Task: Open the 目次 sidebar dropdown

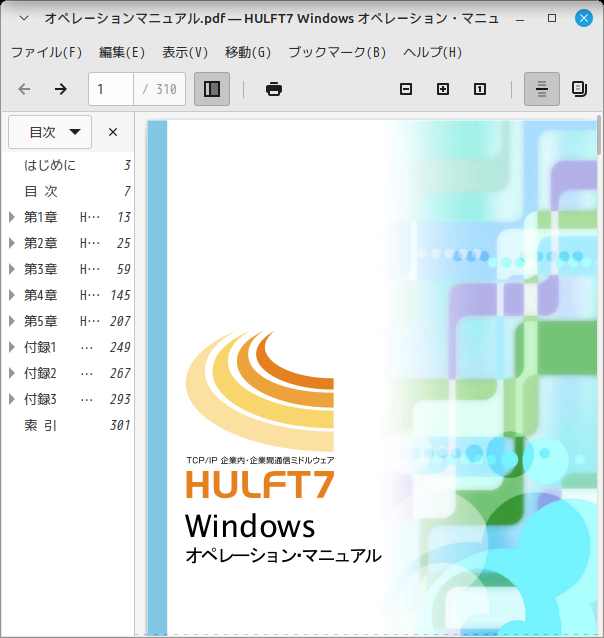Action: click(x=50, y=132)
